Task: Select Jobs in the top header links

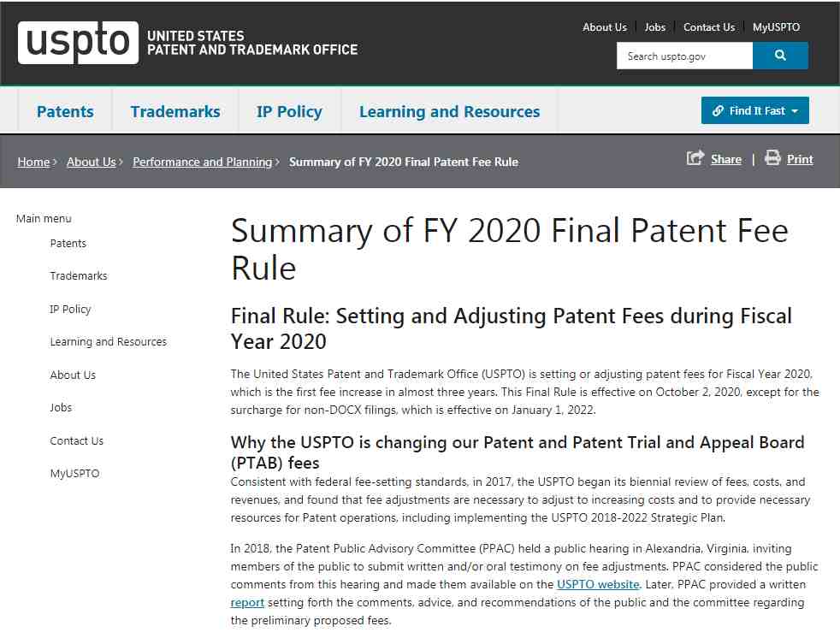Action: (654, 27)
